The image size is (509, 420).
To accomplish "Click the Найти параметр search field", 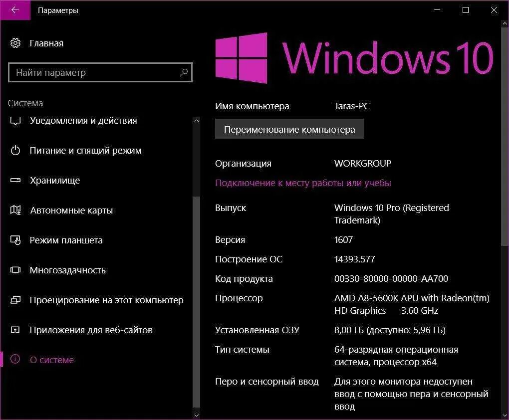I will 100,72.
